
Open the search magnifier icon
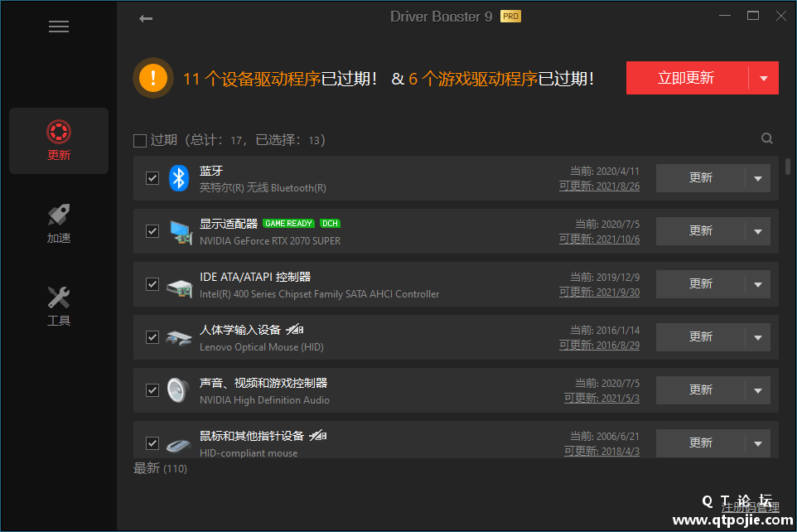tap(767, 138)
